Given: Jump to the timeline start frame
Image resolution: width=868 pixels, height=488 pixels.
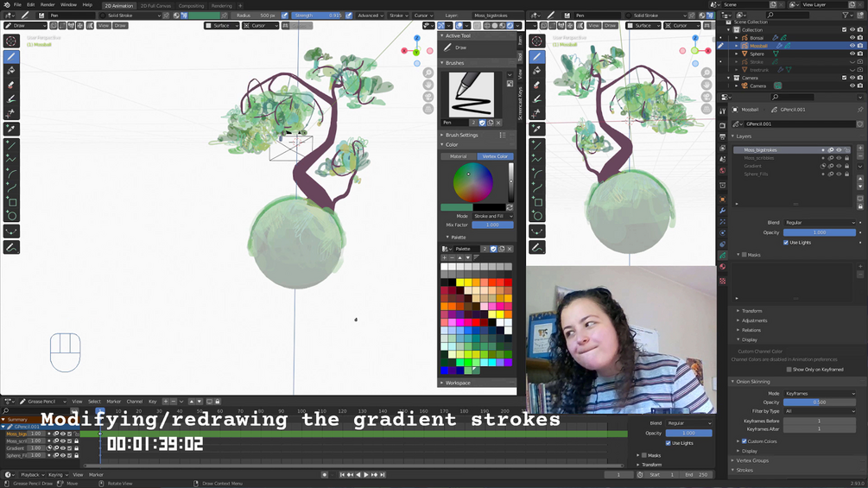Looking at the screenshot, I should pyautogui.click(x=342, y=475).
